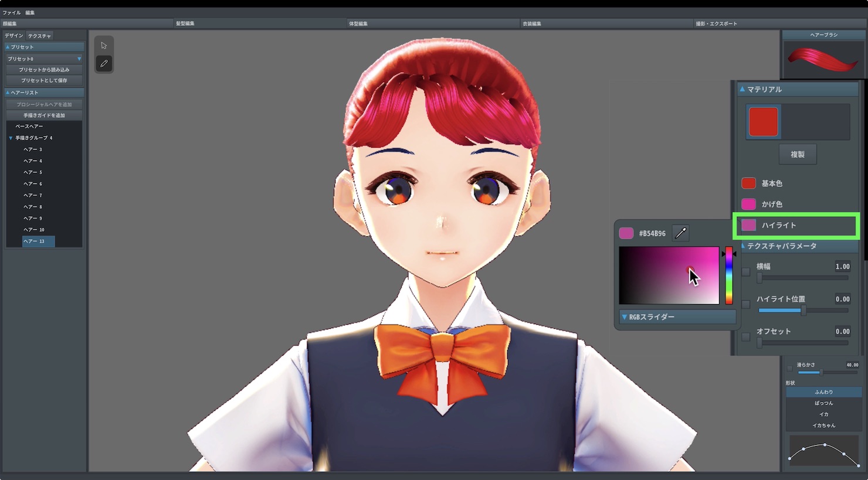The width and height of the screenshot is (868, 480).
Task: Click the shape curve graph editor
Action: (823, 452)
